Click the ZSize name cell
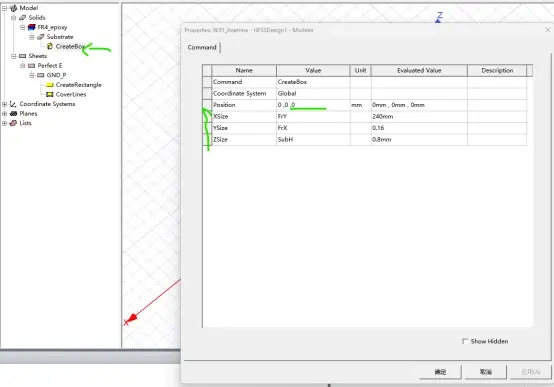The width and height of the screenshot is (554, 387). (244, 140)
